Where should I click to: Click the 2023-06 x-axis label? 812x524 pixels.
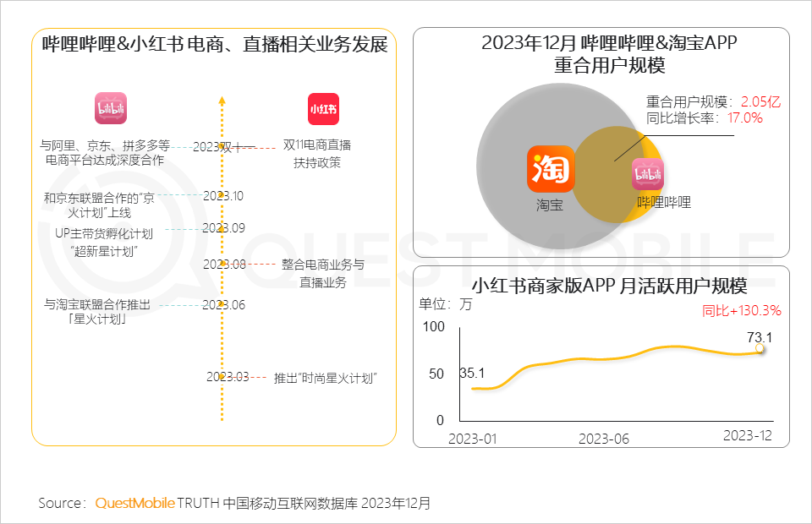tap(603, 439)
